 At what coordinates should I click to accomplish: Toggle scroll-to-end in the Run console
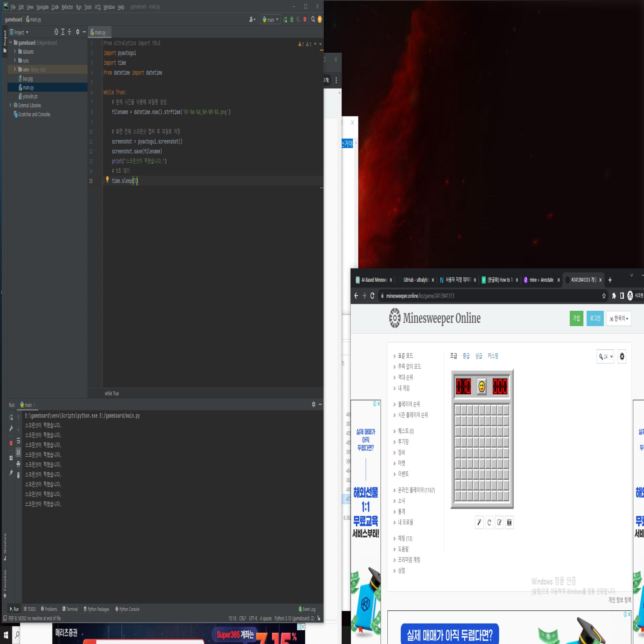click(x=18, y=452)
